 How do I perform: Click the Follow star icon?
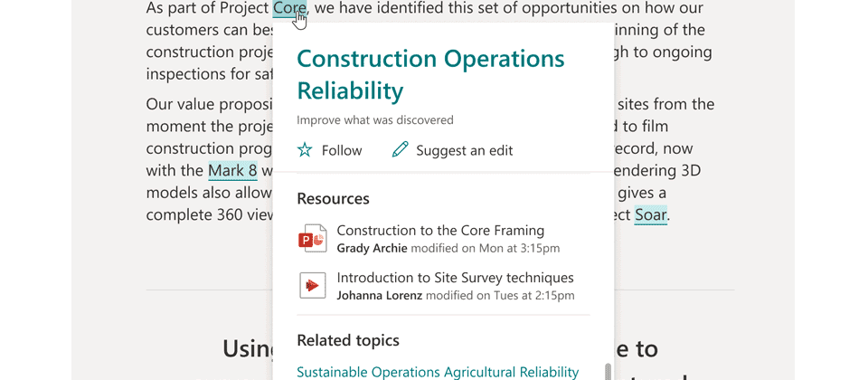305,150
